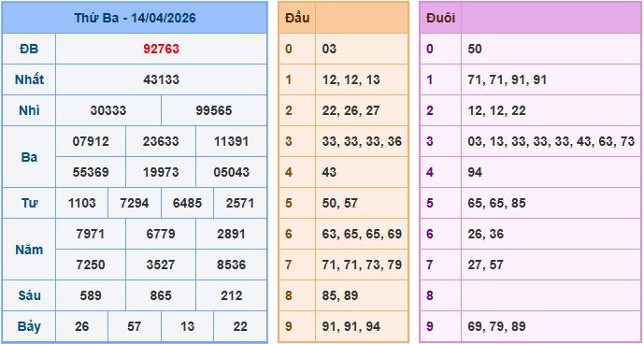Click the "Tư" row label
This screenshot has width=644, height=344.
(29, 203)
